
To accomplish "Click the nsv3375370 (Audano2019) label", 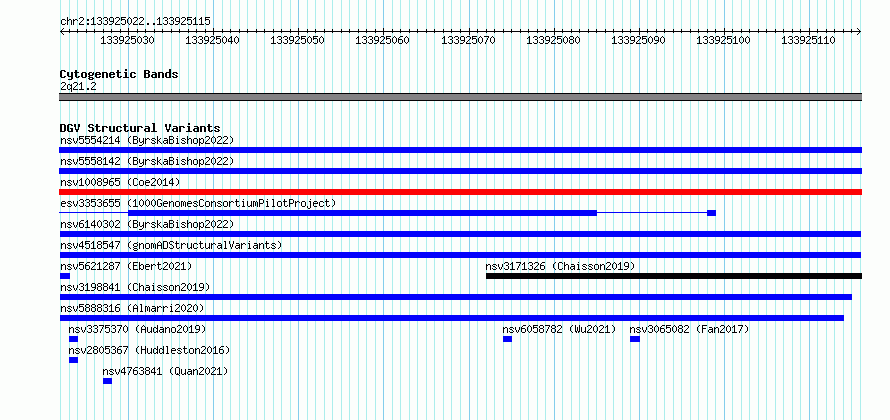I will (137, 329).
